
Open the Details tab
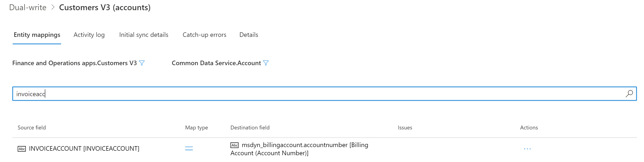(249, 35)
